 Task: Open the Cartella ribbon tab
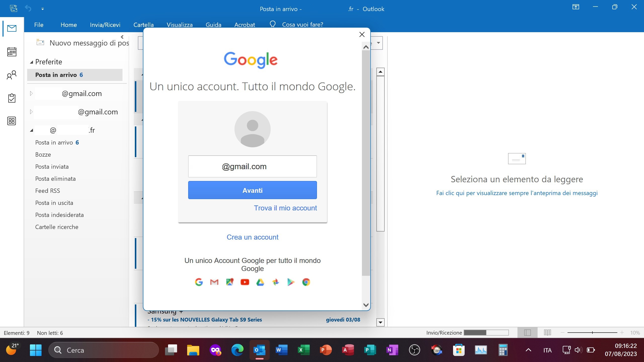(x=143, y=25)
